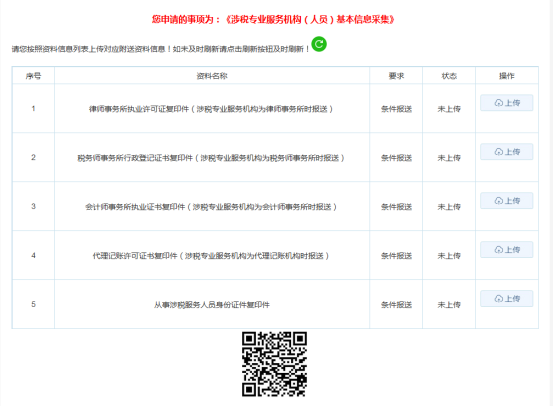Click sequence number 3 cell
Viewport: 554px width, 406px height.
point(33,206)
